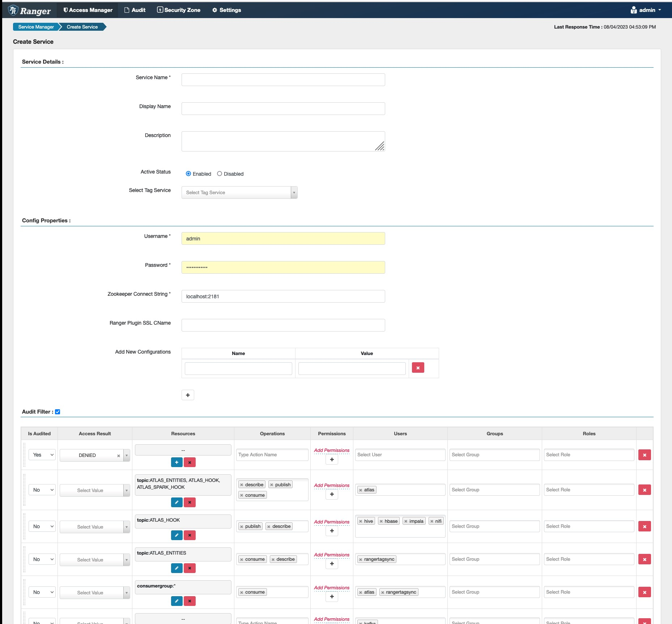Viewport: 672px width, 624px height.
Task: Add a new configuration row
Action: [x=188, y=395]
